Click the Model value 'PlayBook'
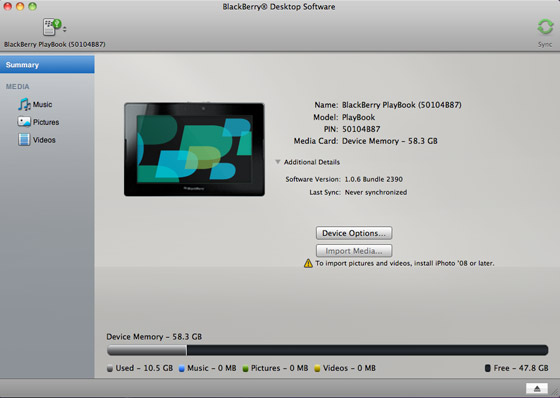Image resolution: width=560 pixels, height=398 pixels. [359, 117]
